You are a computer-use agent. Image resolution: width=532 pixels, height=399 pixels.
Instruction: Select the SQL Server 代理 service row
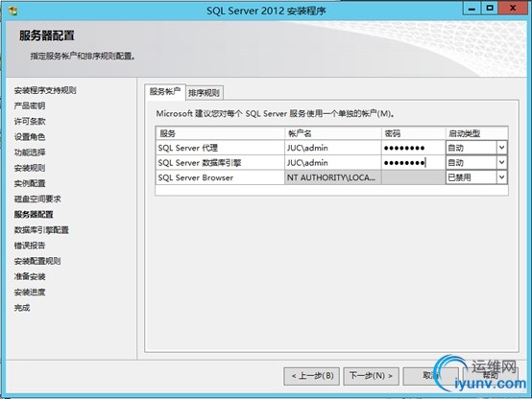coord(220,148)
